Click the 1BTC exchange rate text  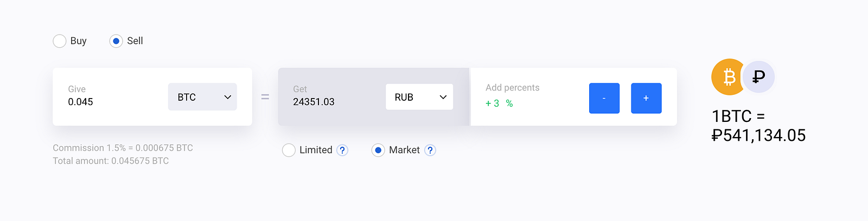[x=758, y=126]
